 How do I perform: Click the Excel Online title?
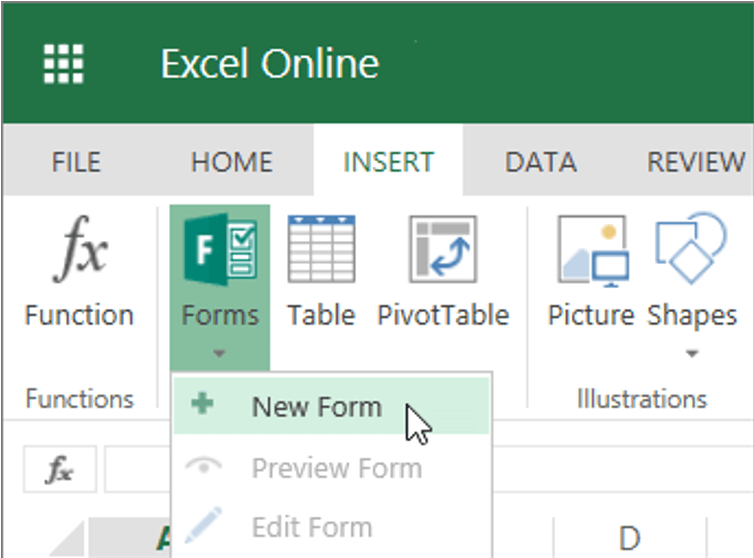tap(270, 63)
